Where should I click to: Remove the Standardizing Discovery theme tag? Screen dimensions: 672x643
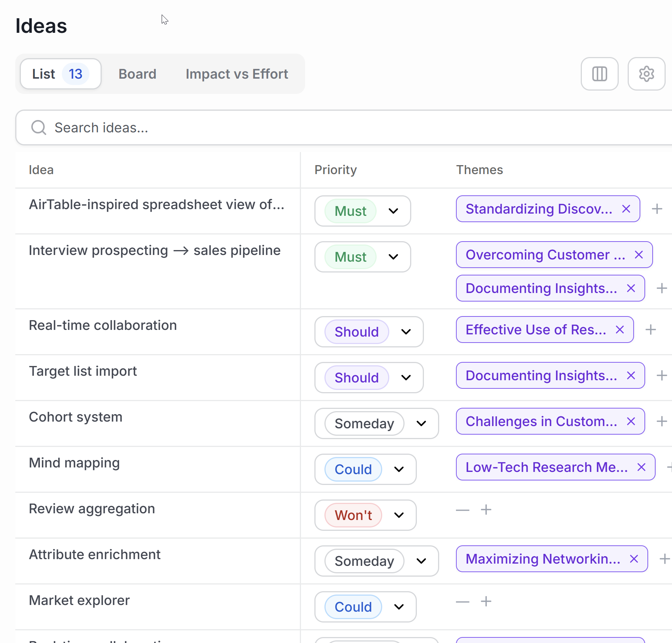tap(625, 209)
